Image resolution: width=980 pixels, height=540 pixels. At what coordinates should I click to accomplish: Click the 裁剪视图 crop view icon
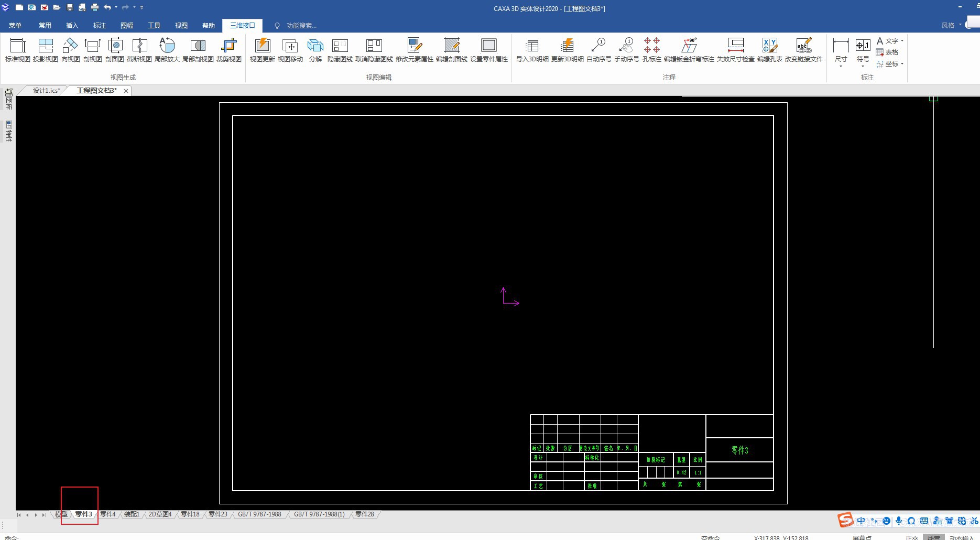point(229,50)
